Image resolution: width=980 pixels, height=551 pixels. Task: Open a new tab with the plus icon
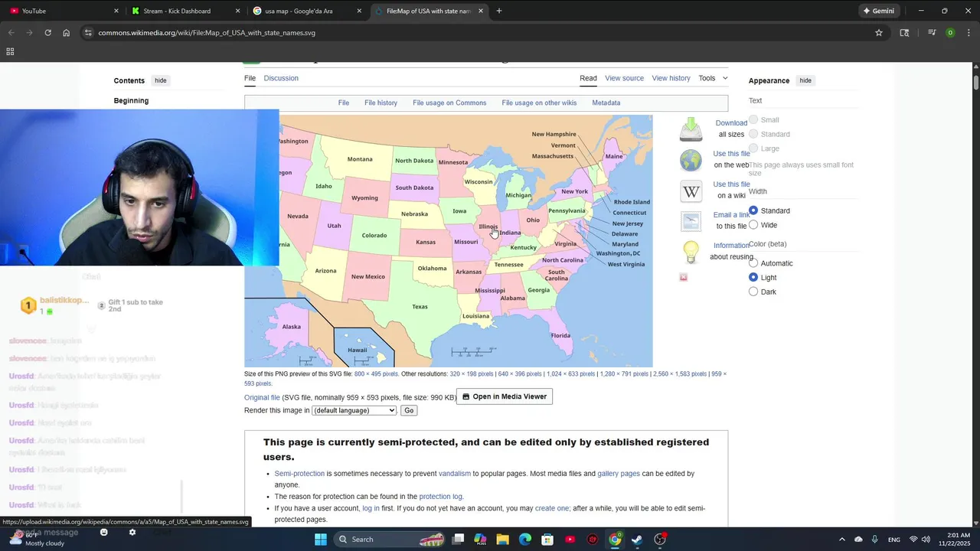pos(499,11)
